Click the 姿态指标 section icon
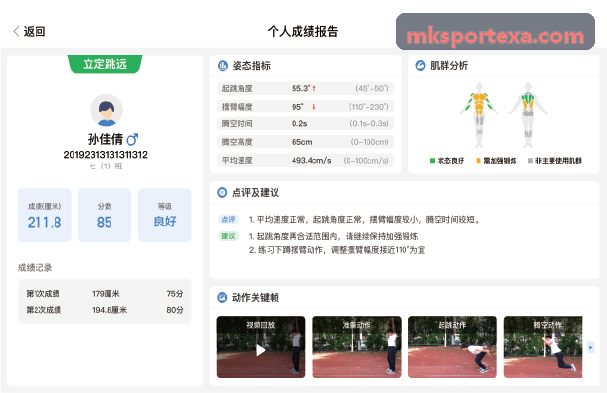This screenshot has height=393, width=607. click(x=223, y=66)
